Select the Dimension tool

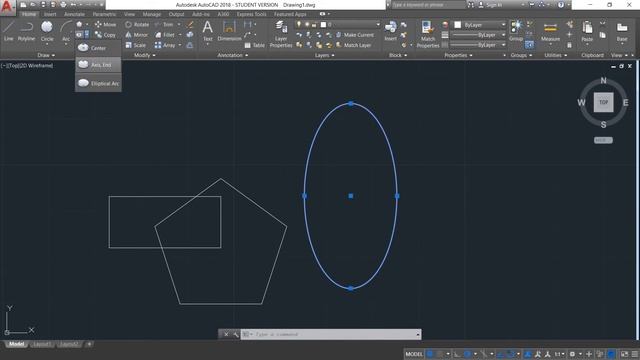(x=229, y=31)
